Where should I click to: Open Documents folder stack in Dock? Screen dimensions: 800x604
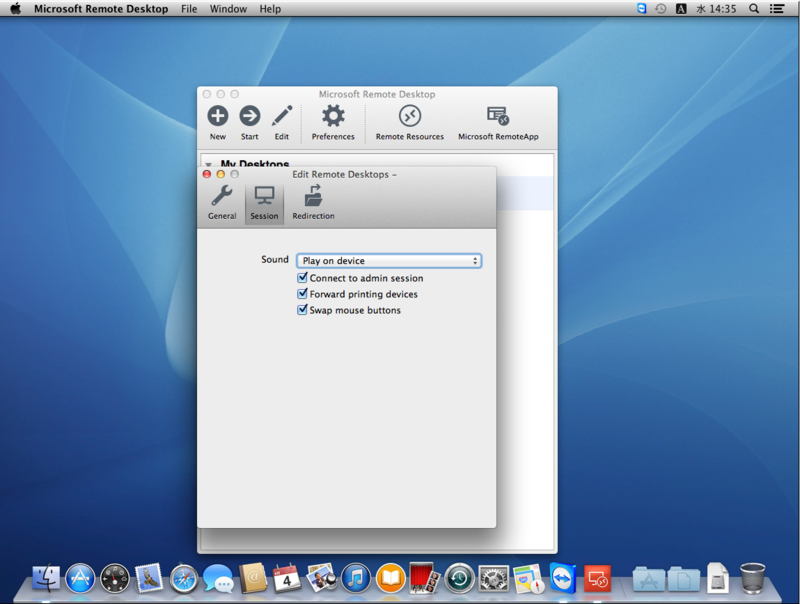point(684,580)
